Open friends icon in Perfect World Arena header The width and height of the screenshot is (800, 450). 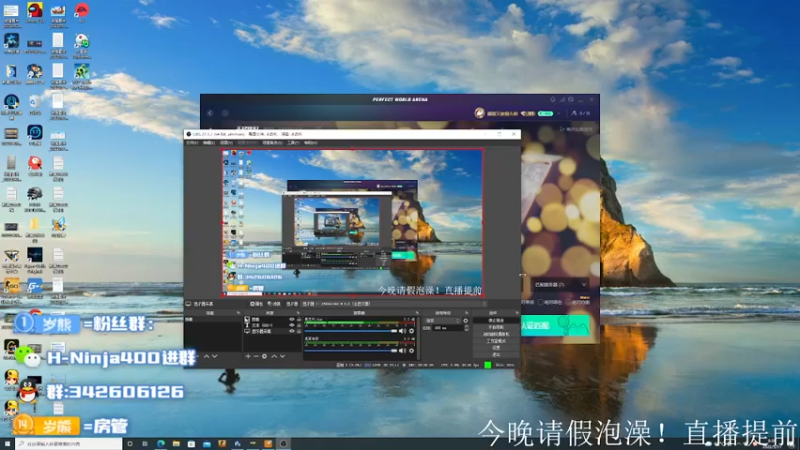pyautogui.click(x=574, y=113)
